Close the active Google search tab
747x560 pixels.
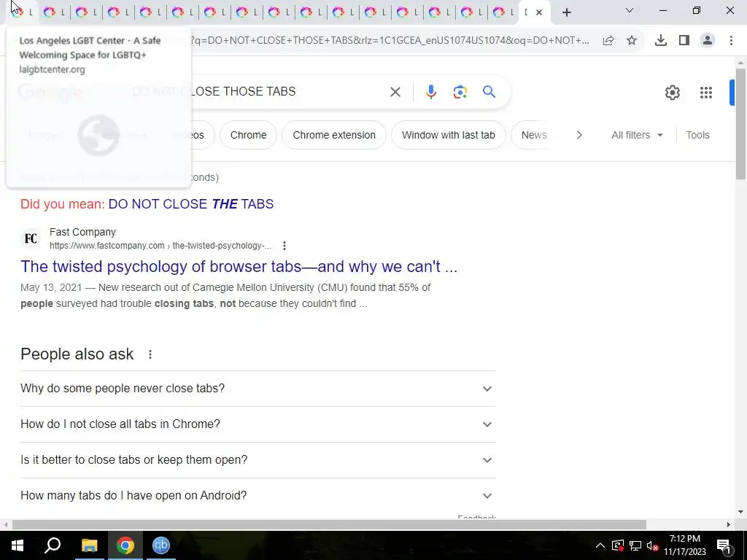click(x=539, y=12)
